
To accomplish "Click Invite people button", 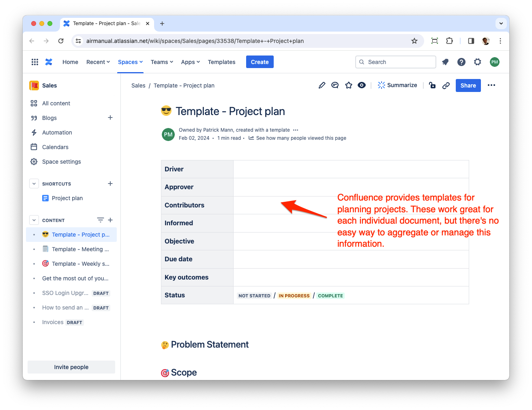I will click(71, 367).
